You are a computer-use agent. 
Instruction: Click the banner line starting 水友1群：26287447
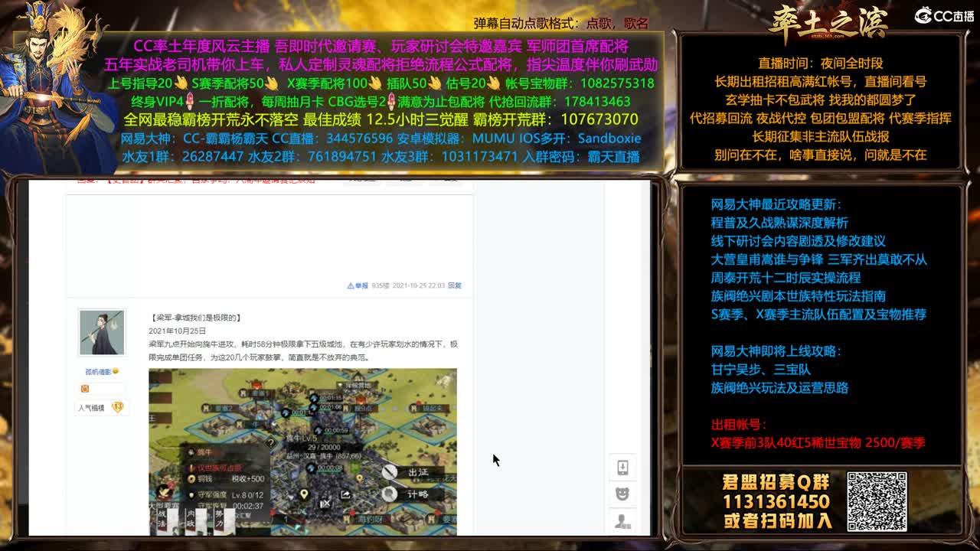tap(381, 157)
